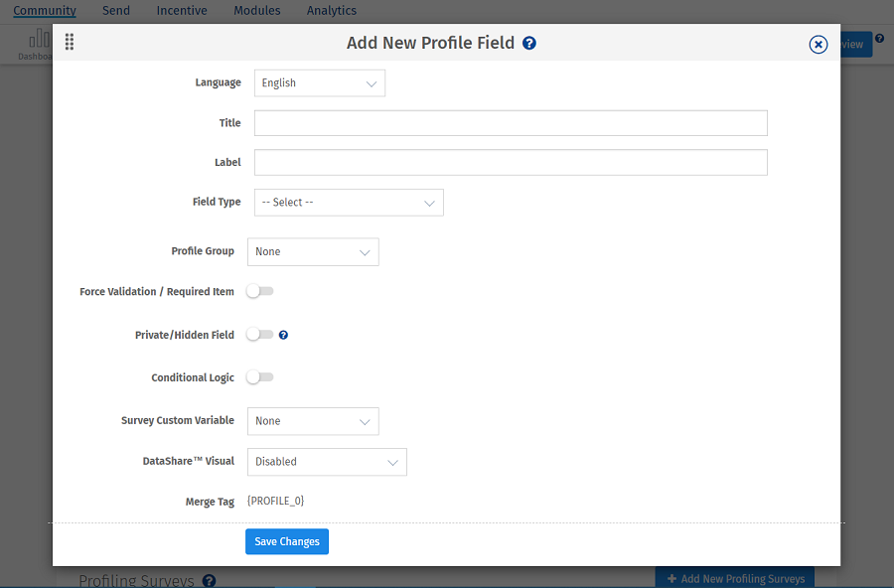Image resolution: width=894 pixels, height=588 pixels.
Task: Open the Language dropdown
Action: (319, 82)
